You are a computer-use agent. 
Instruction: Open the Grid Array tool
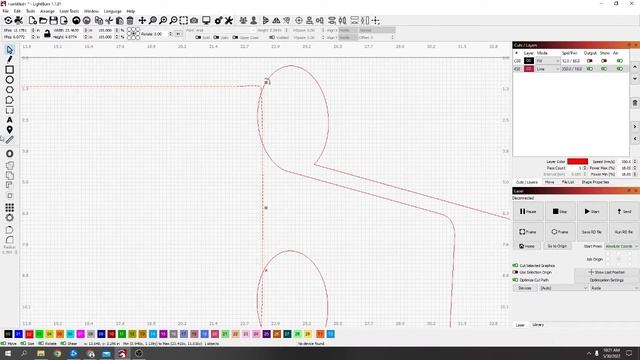[10, 207]
